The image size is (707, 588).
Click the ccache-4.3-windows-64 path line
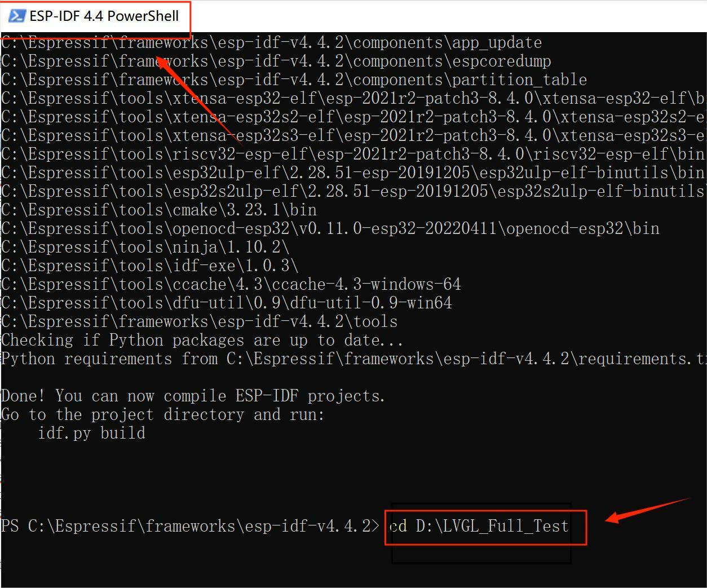(x=231, y=284)
